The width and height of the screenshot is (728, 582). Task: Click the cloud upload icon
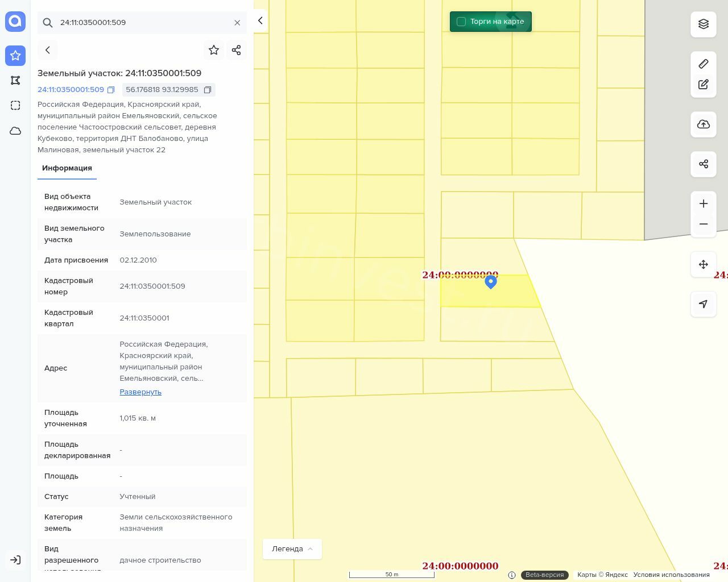[x=704, y=124]
